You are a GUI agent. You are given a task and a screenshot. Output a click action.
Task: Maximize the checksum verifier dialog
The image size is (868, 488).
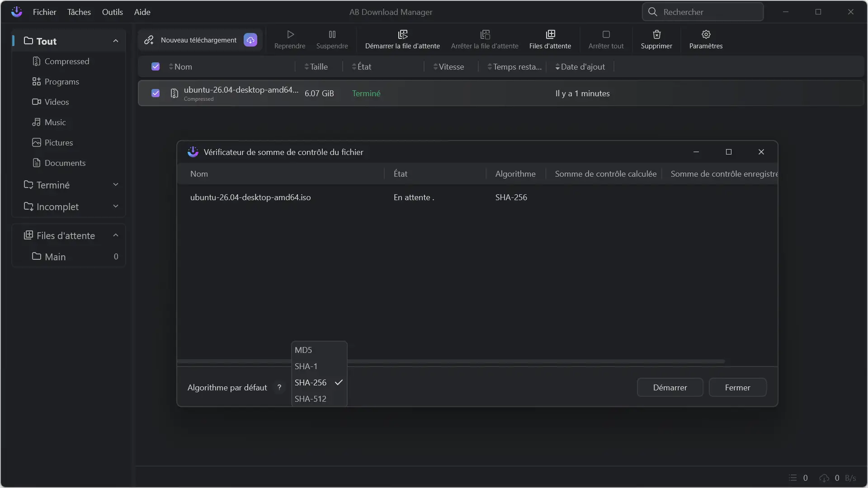(729, 152)
